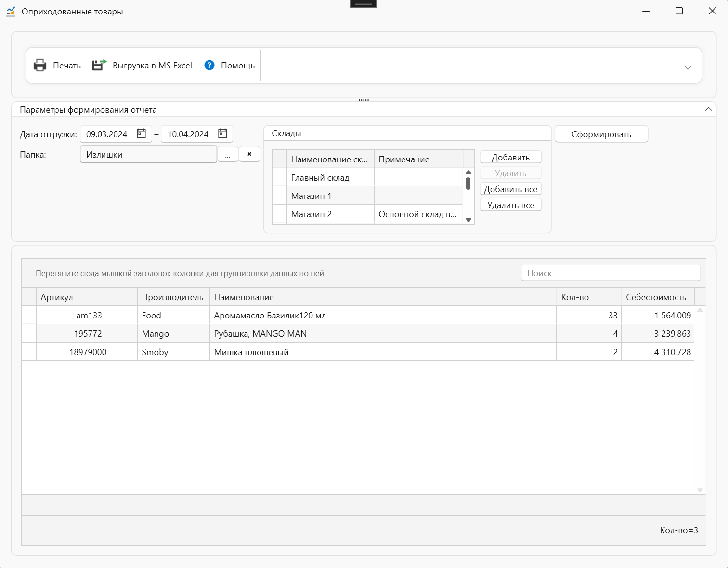Select article 195772 cell
728x568 pixels.
pos(87,333)
